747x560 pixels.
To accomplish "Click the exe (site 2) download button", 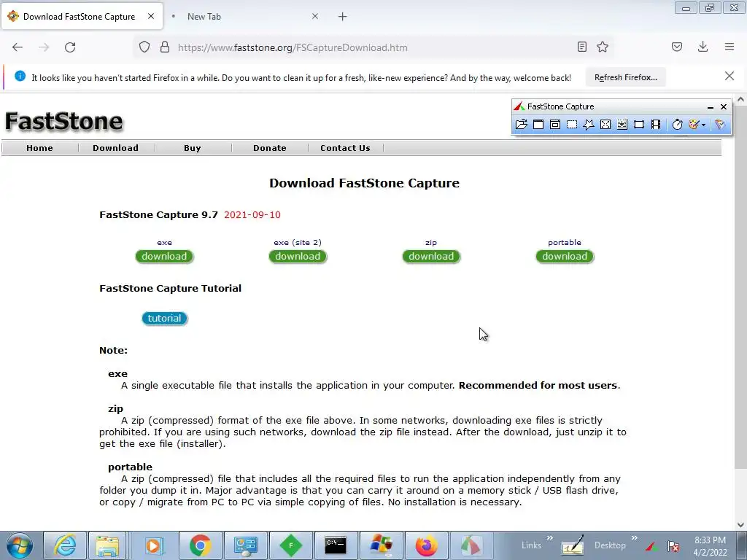I will (x=298, y=256).
